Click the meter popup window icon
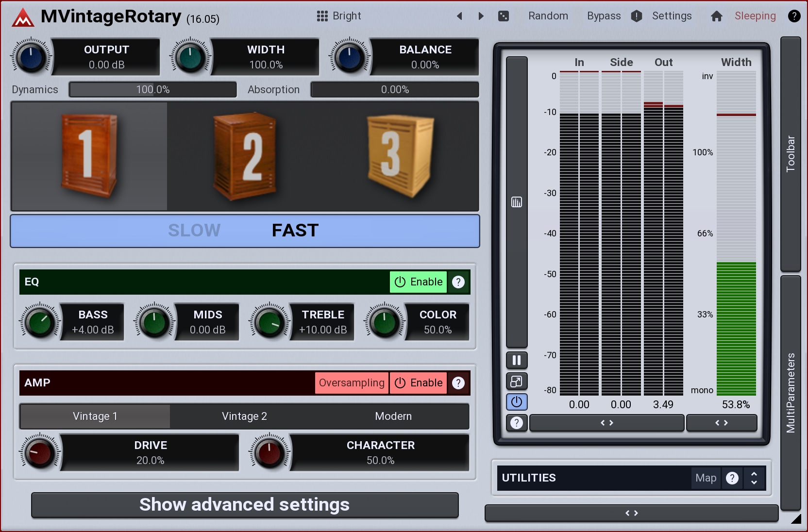Image resolution: width=808 pixels, height=532 pixels. click(517, 382)
